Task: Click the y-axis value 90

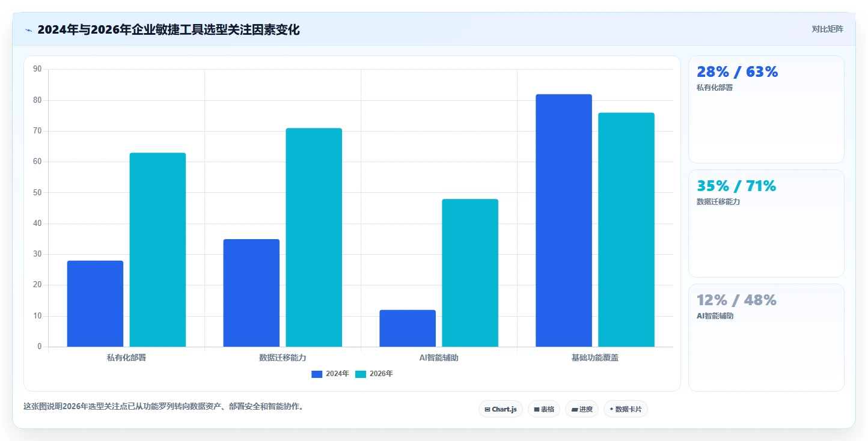Action: point(37,69)
